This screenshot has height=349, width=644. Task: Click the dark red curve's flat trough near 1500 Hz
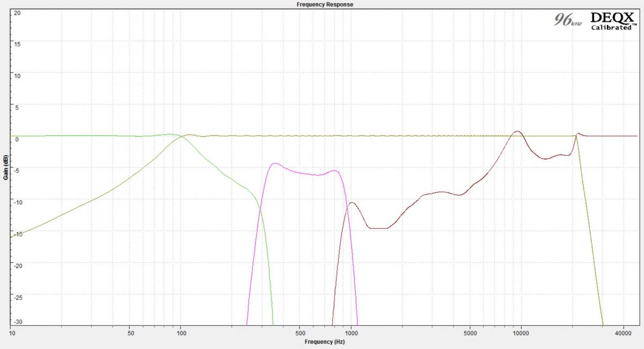[378, 228]
